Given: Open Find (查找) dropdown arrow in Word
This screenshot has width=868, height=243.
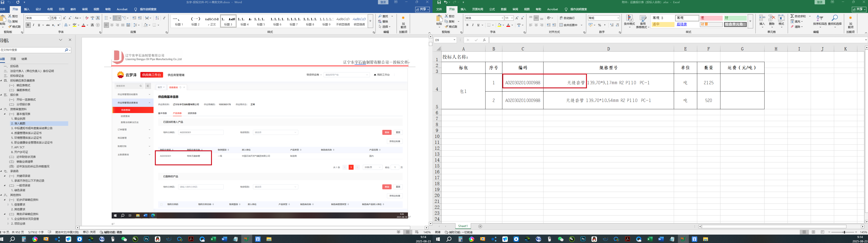Looking at the screenshot, I should click(392, 17).
